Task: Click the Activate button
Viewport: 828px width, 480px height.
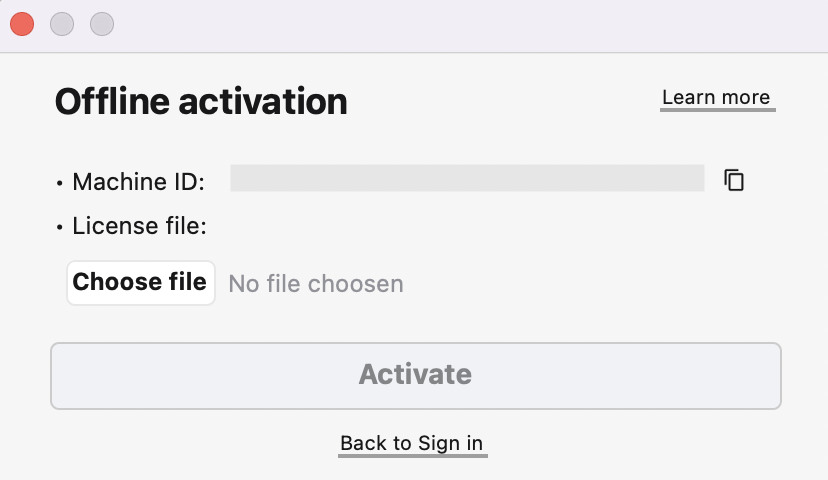Action: coord(415,375)
